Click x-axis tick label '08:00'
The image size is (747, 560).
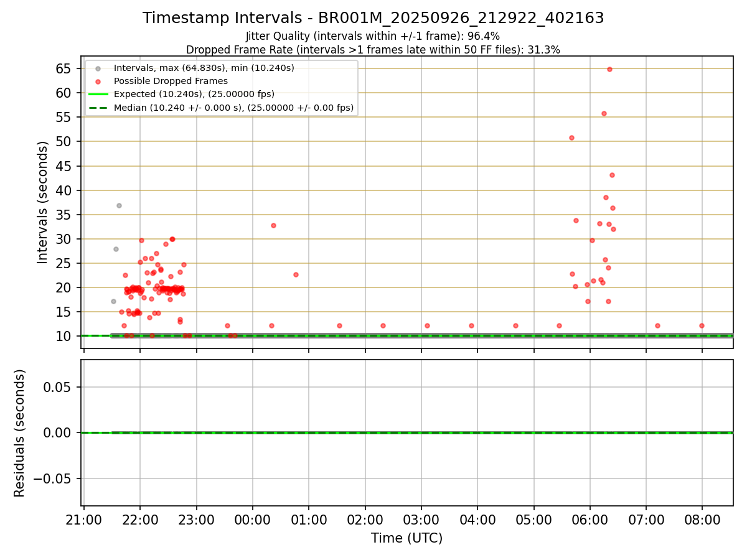click(702, 519)
